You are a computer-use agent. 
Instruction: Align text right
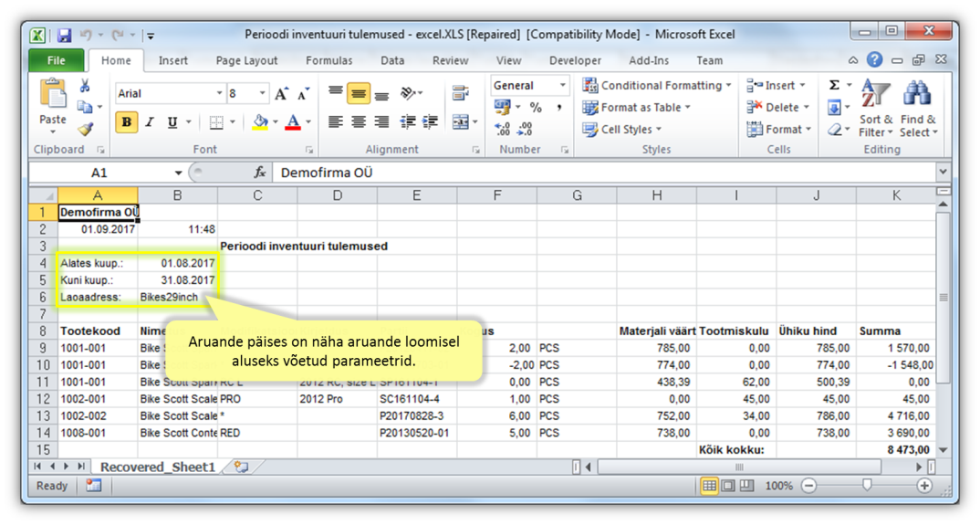click(x=382, y=122)
